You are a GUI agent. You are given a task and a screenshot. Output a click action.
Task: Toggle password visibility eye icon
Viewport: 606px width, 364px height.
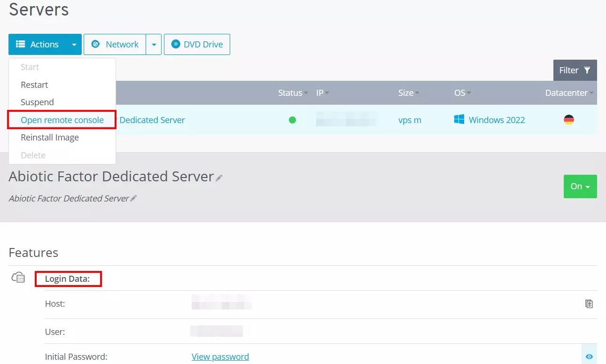[589, 357]
